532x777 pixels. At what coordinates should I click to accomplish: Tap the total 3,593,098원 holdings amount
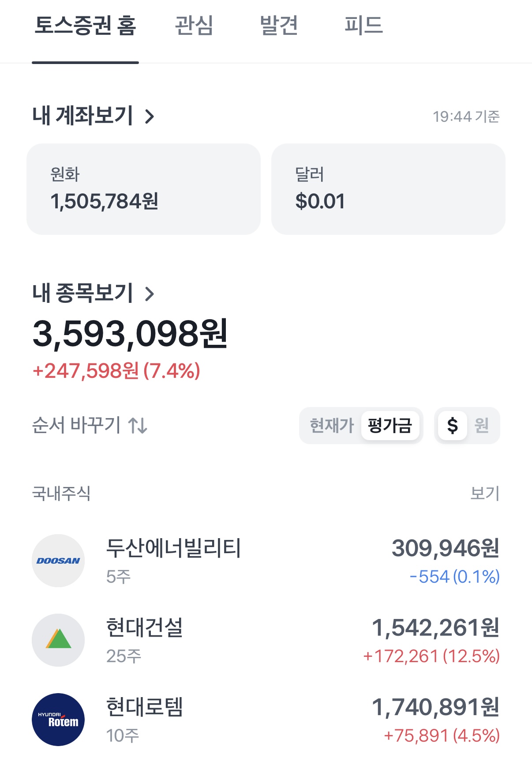tap(130, 334)
